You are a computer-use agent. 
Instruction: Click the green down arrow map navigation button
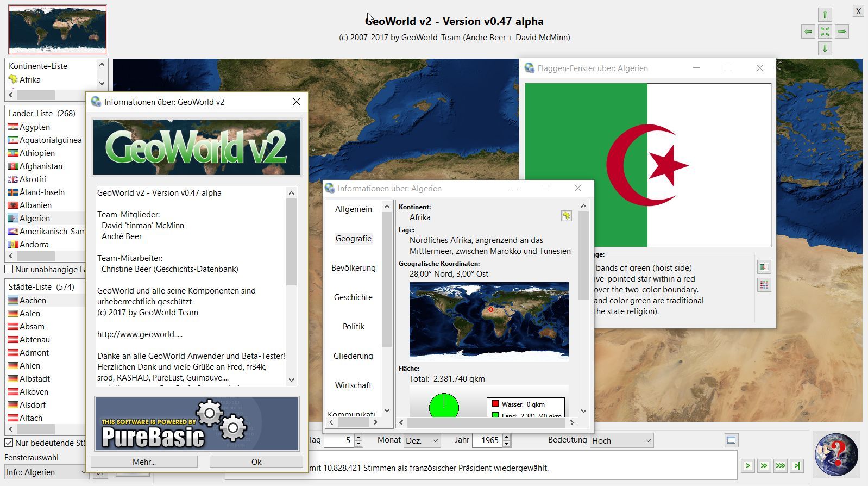tap(825, 48)
